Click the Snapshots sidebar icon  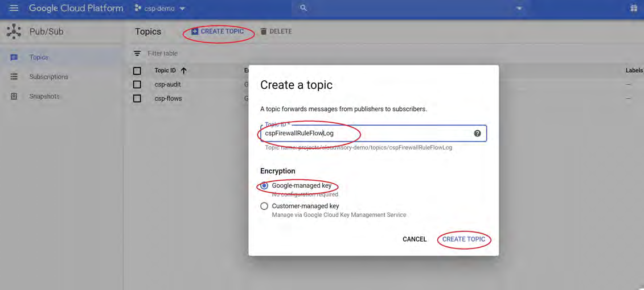(14, 97)
